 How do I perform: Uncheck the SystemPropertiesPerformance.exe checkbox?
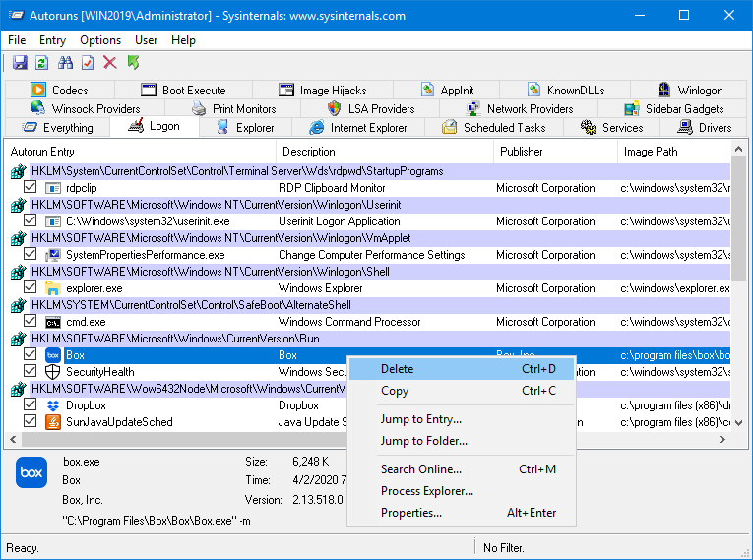coord(31,254)
